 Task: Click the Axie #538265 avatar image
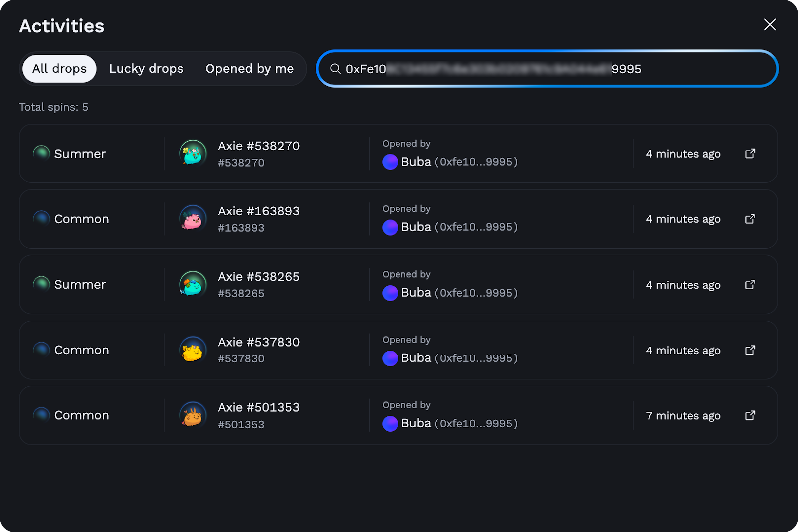(x=193, y=284)
